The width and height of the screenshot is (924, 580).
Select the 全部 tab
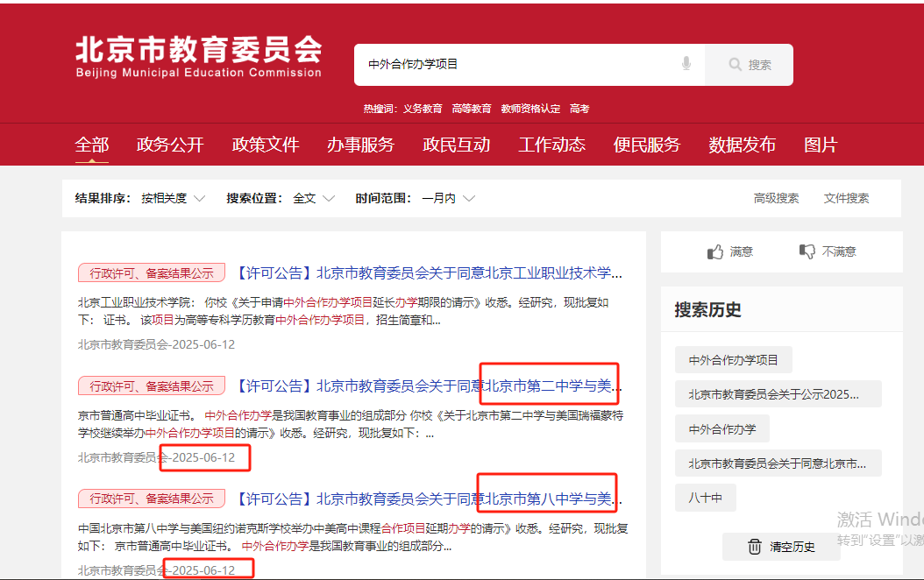point(92,145)
